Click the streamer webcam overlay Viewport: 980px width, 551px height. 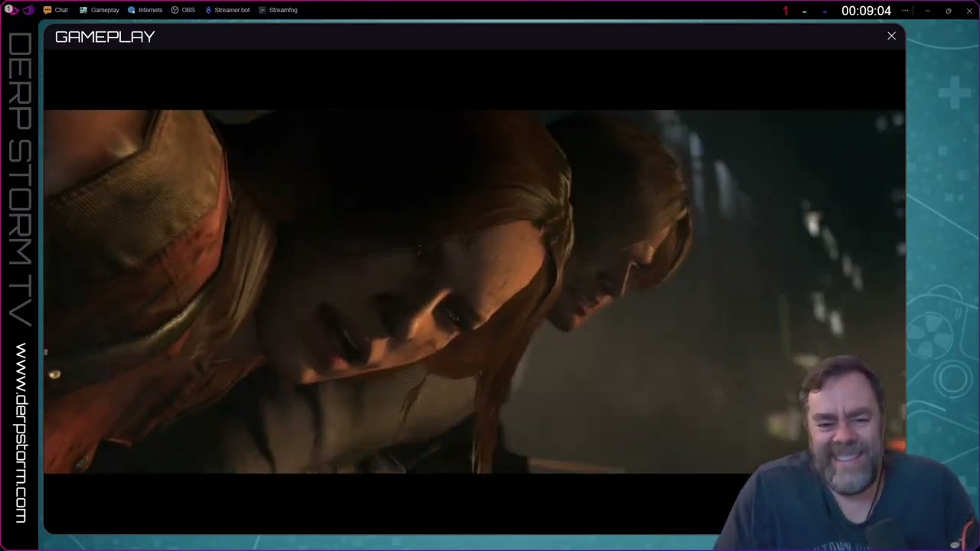[x=846, y=453]
